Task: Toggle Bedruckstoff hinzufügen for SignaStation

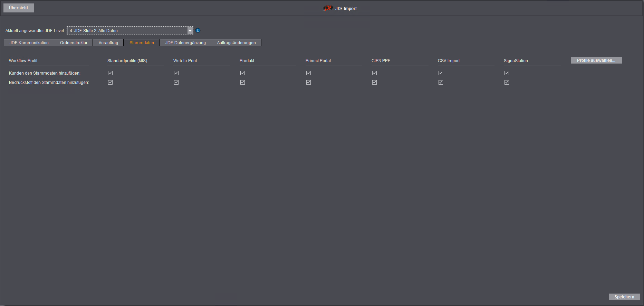Action: click(507, 83)
